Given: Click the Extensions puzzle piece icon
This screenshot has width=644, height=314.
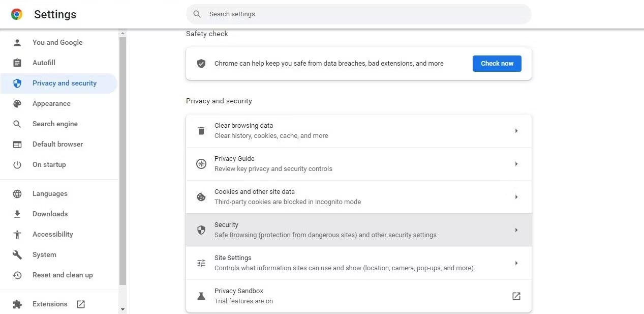Looking at the screenshot, I should coord(17,304).
